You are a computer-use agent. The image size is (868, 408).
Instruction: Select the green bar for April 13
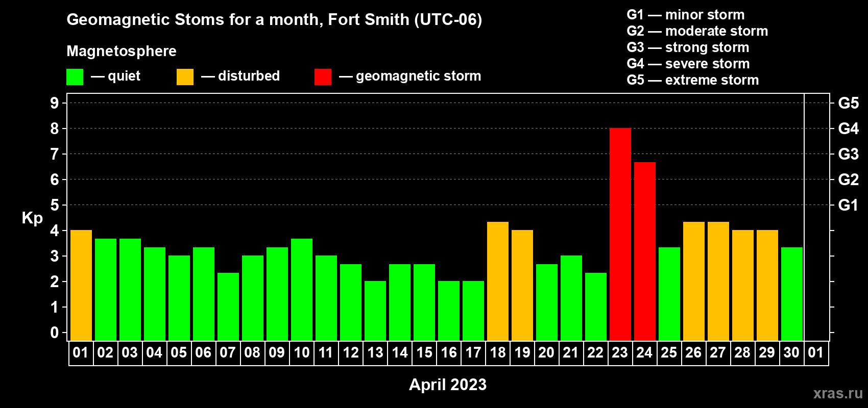375,311
